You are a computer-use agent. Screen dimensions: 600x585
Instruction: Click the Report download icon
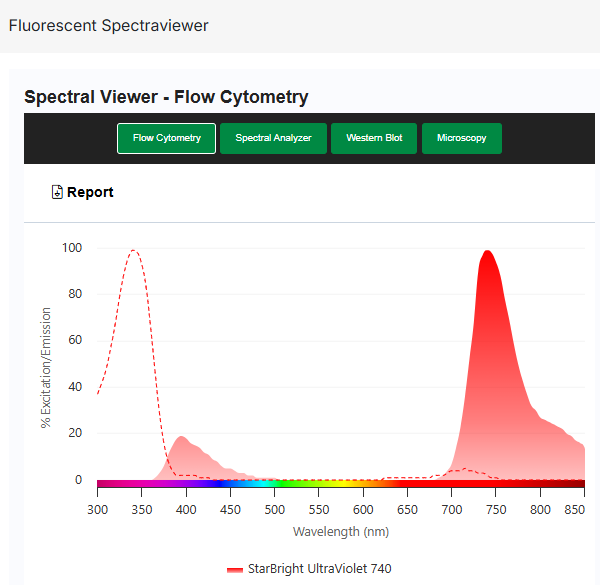pyautogui.click(x=57, y=192)
